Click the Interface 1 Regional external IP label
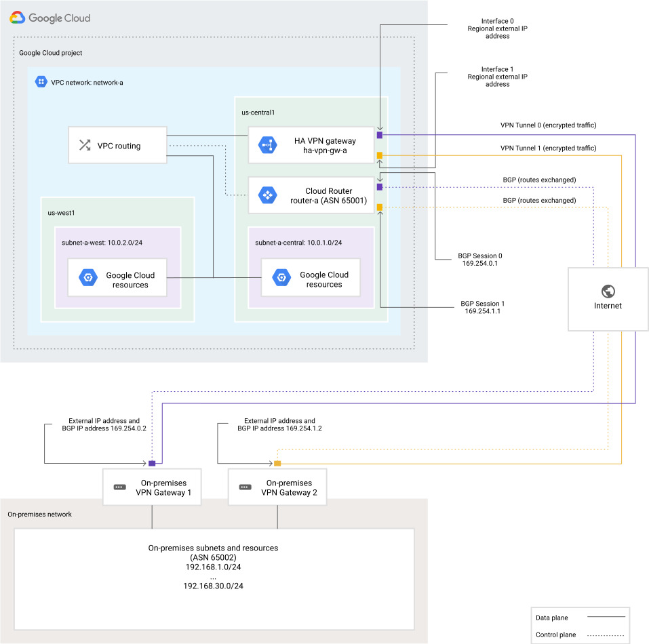This screenshot has width=649, height=644. point(498,77)
